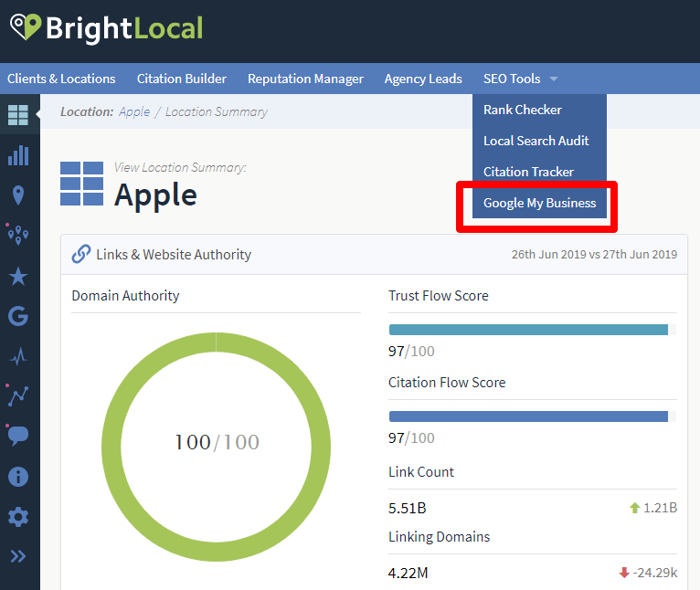
Task: Click the green up arrow by 1.21B
Action: (x=634, y=508)
